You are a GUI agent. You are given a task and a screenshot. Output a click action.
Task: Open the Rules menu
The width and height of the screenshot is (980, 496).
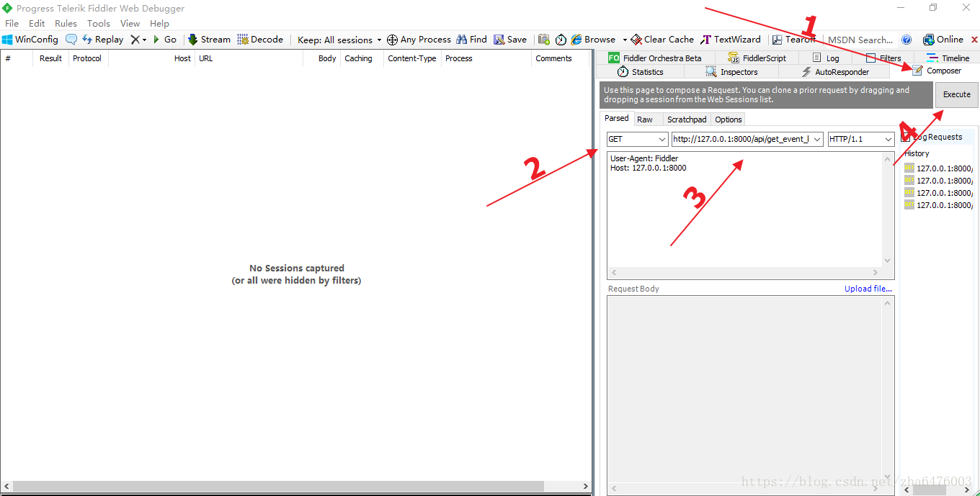66,23
